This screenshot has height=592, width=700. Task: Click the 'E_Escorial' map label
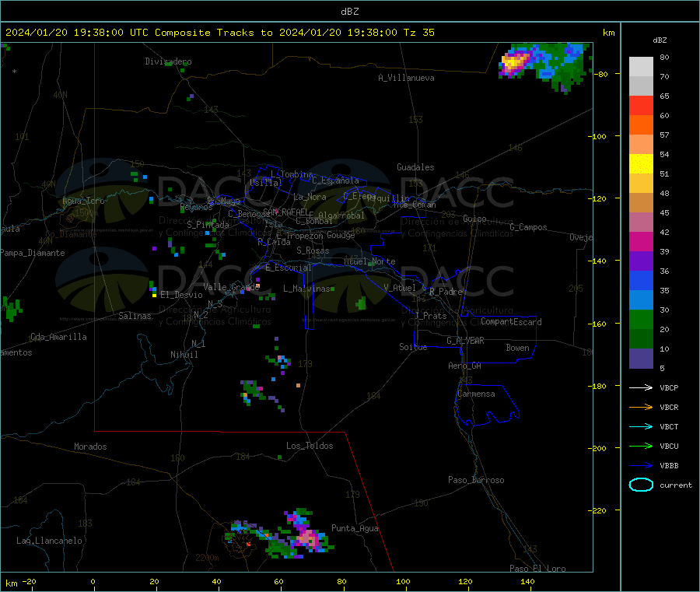click(289, 268)
